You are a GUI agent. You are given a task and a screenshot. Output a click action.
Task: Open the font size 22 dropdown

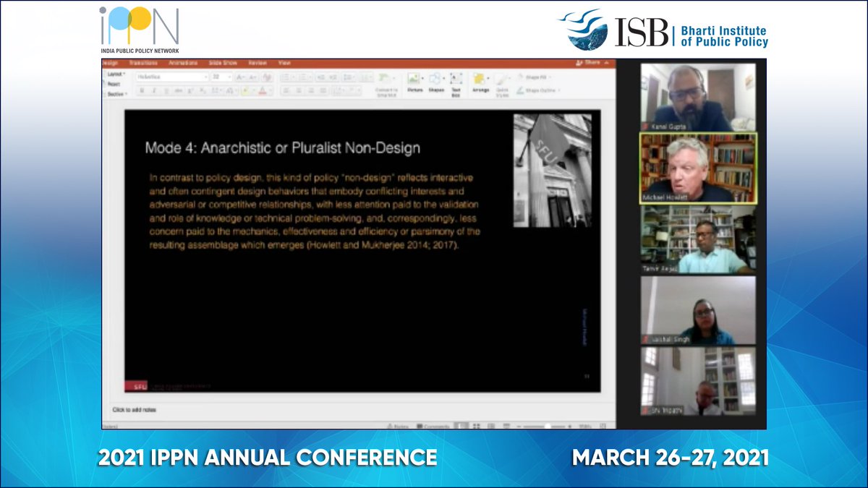(222, 77)
